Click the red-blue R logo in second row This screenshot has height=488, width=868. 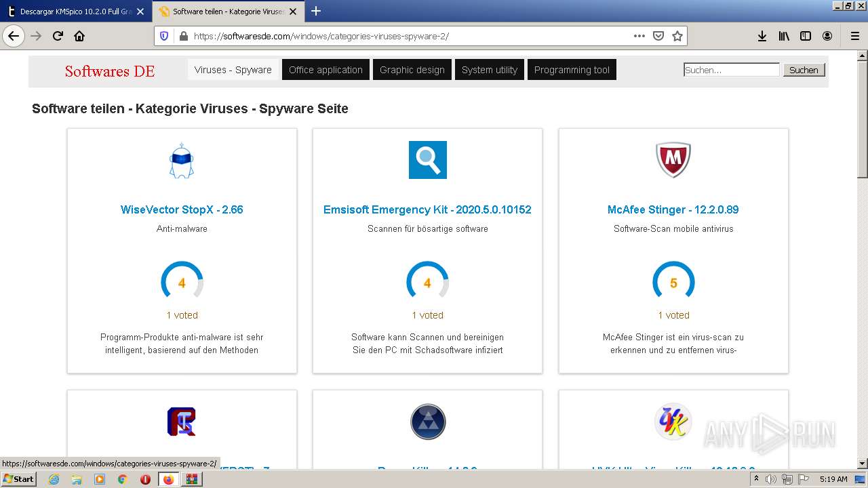182,422
